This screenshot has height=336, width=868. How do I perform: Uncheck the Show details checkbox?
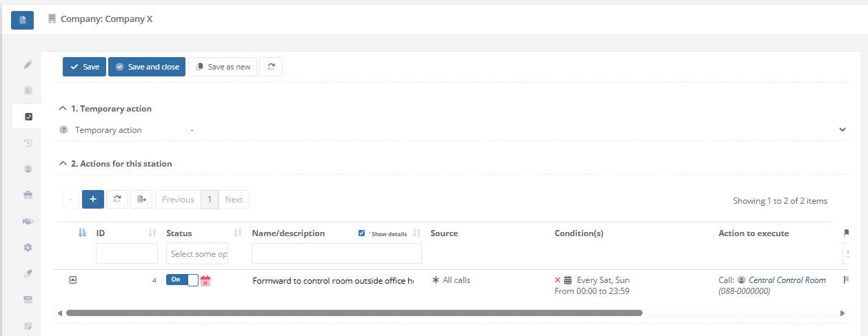point(362,233)
